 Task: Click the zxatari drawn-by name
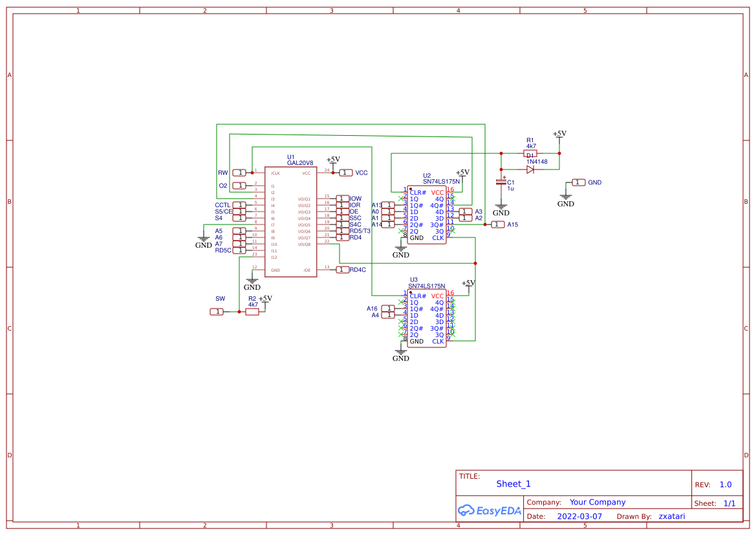[x=671, y=516]
